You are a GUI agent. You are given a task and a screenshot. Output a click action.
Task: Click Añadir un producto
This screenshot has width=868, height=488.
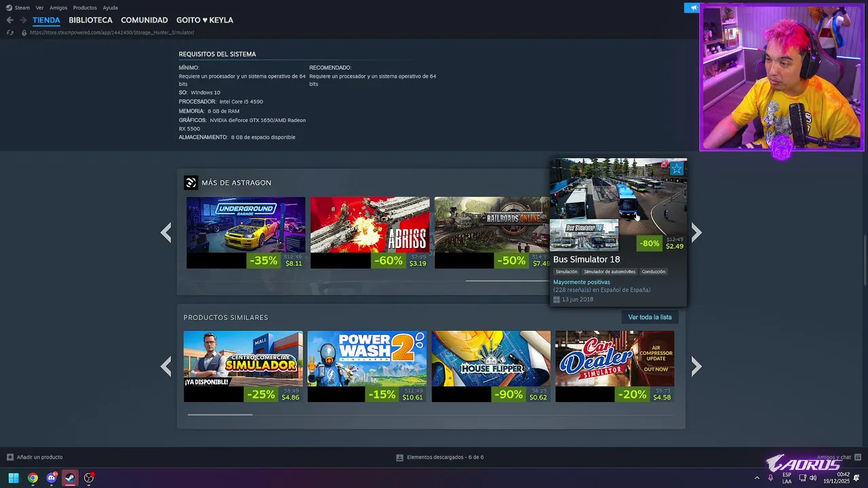pyautogui.click(x=39, y=457)
